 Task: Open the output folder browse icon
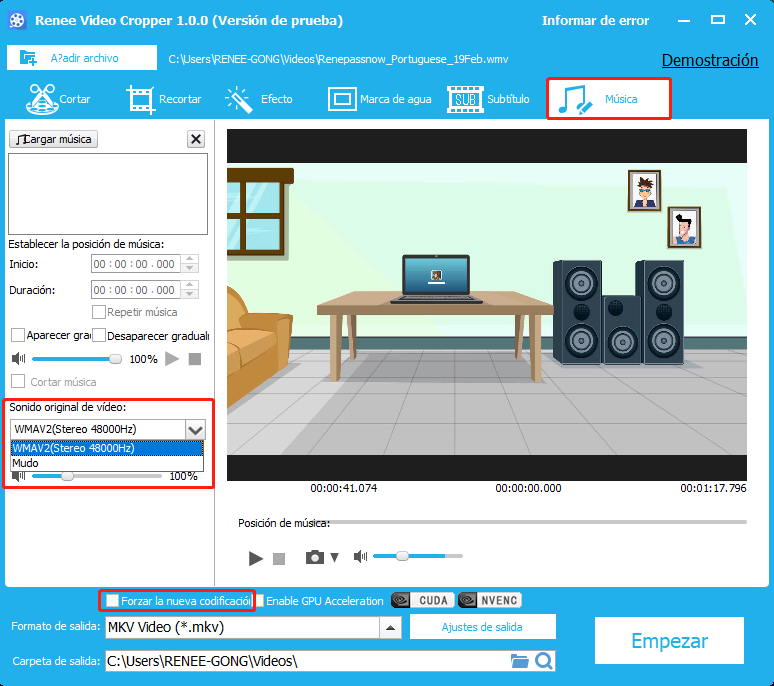pyautogui.click(x=519, y=660)
